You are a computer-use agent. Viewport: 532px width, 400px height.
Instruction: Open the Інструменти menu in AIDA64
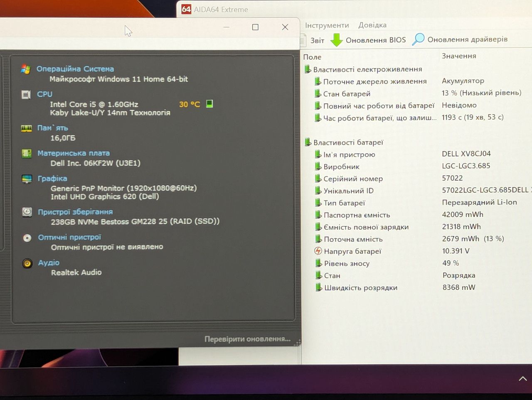[327, 25]
